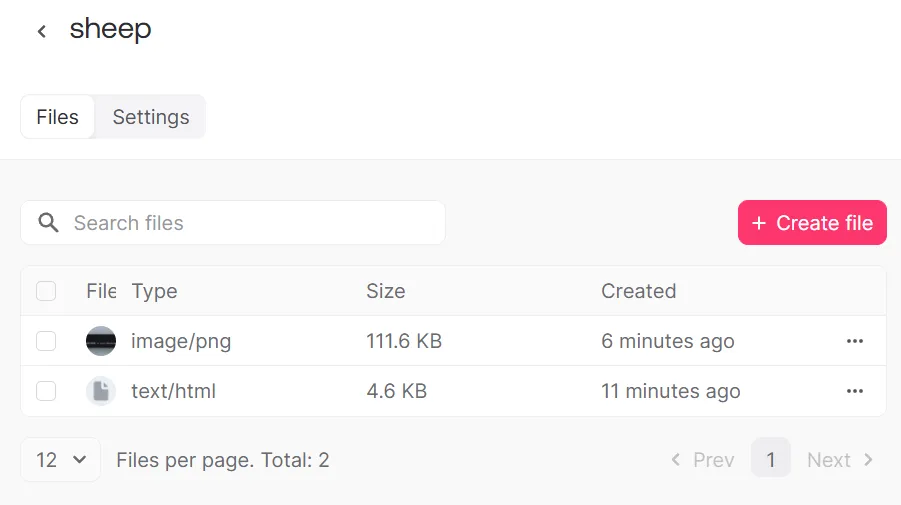Focus the Search files input field
Screen dimensions: 901x505
tap(233, 223)
